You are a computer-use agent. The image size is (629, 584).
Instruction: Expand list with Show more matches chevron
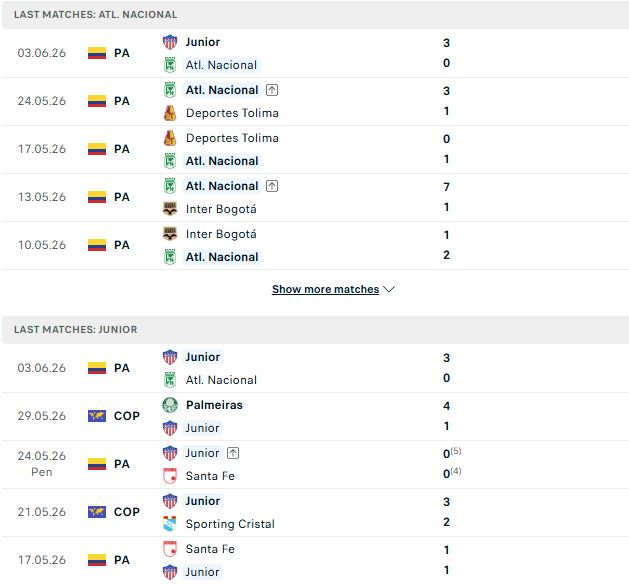pyautogui.click(x=389, y=289)
